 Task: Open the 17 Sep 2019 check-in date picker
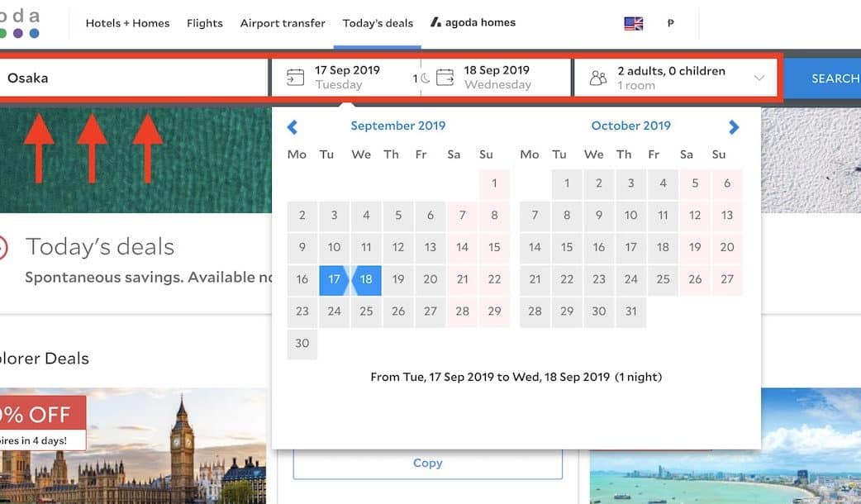click(347, 77)
